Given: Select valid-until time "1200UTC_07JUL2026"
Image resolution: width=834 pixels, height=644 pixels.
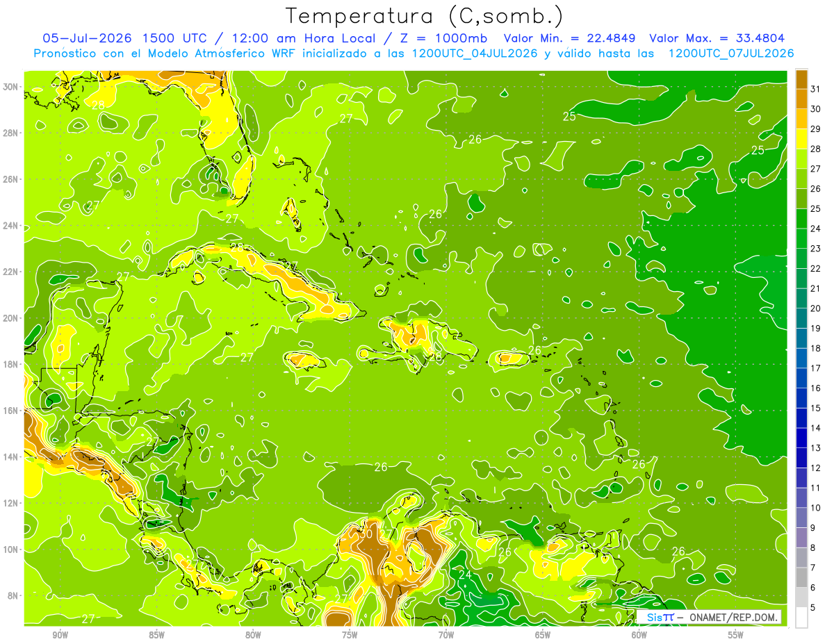Looking at the screenshot, I should [731, 53].
